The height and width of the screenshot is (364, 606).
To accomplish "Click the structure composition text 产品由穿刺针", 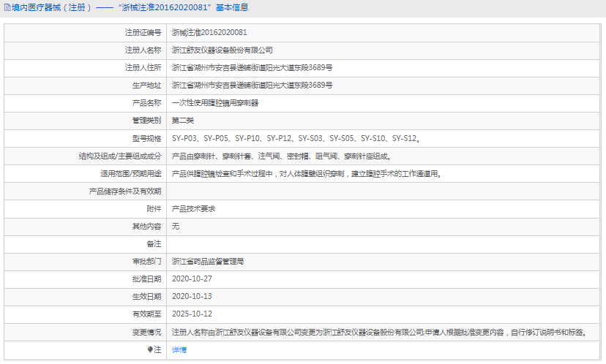I will tap(282, 156).
